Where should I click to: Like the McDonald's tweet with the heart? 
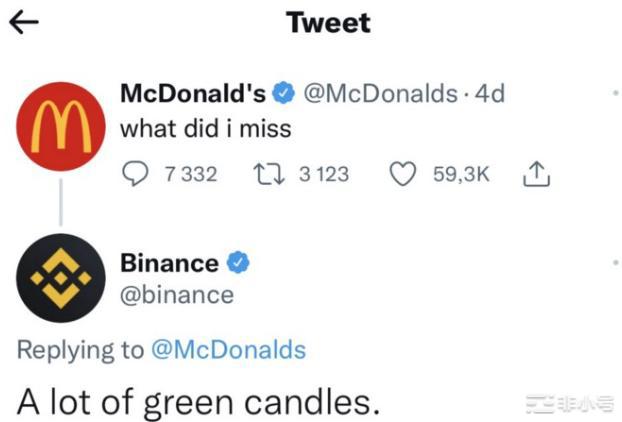(x=402, y=175)
